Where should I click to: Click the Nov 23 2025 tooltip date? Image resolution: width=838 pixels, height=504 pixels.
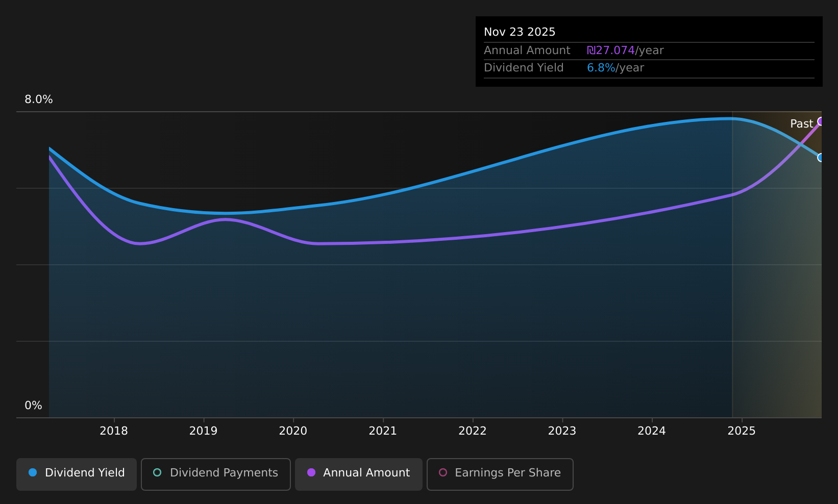pyautogui.click(x=520, y=32)
